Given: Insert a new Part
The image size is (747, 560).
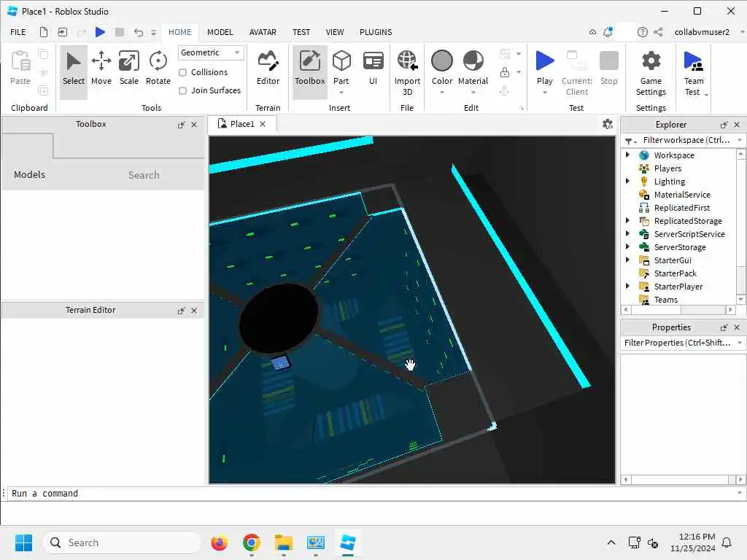Looking at the screenshot, I should point(341,68).
